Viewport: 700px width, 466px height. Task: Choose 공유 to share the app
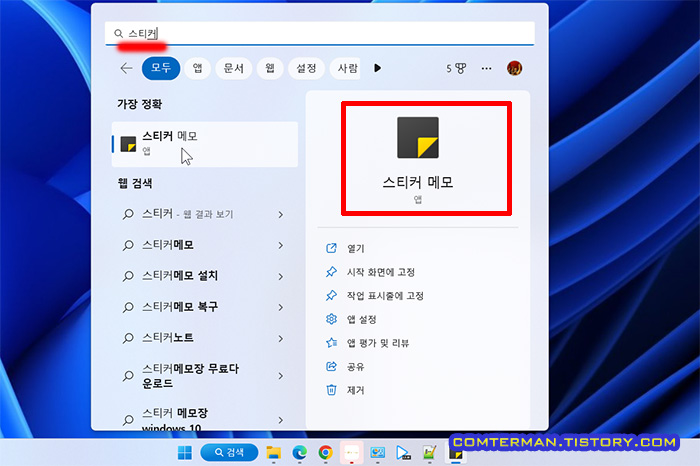pyautogui.click(x=356, y=366)
